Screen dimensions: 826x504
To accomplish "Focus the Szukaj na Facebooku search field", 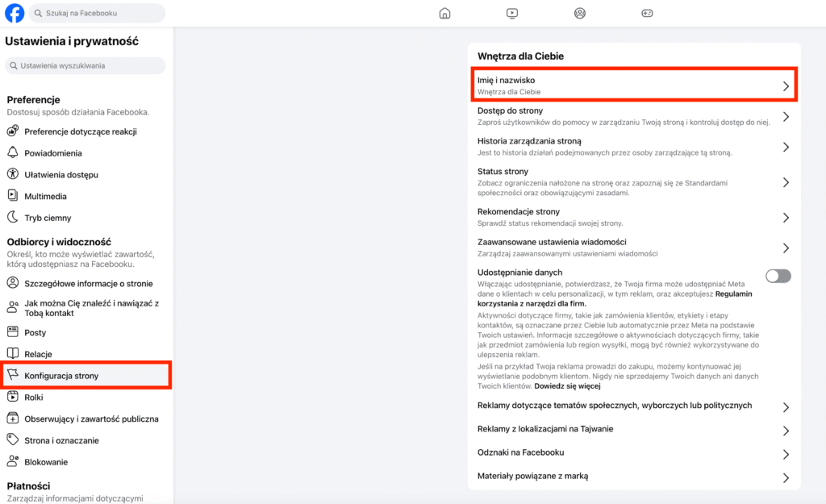I will (97, 13).
